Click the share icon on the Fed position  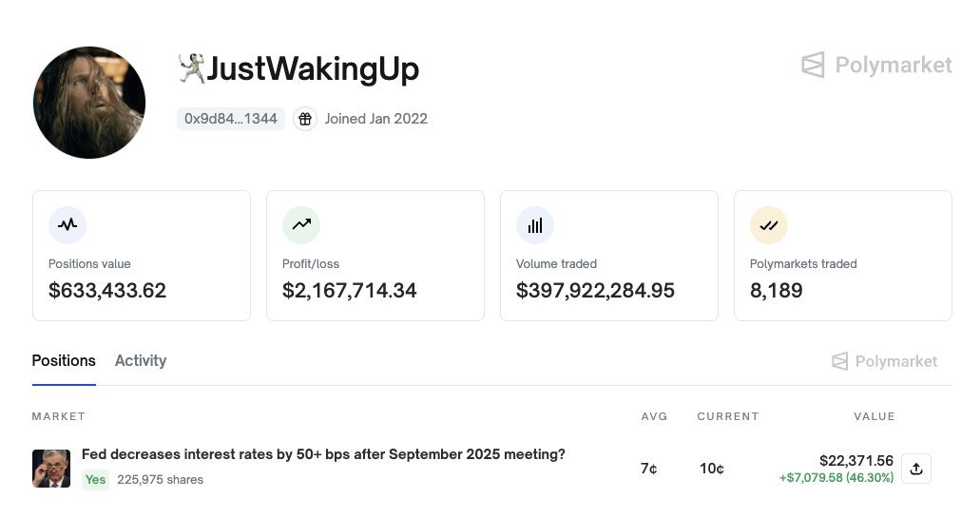click(916, 469)
